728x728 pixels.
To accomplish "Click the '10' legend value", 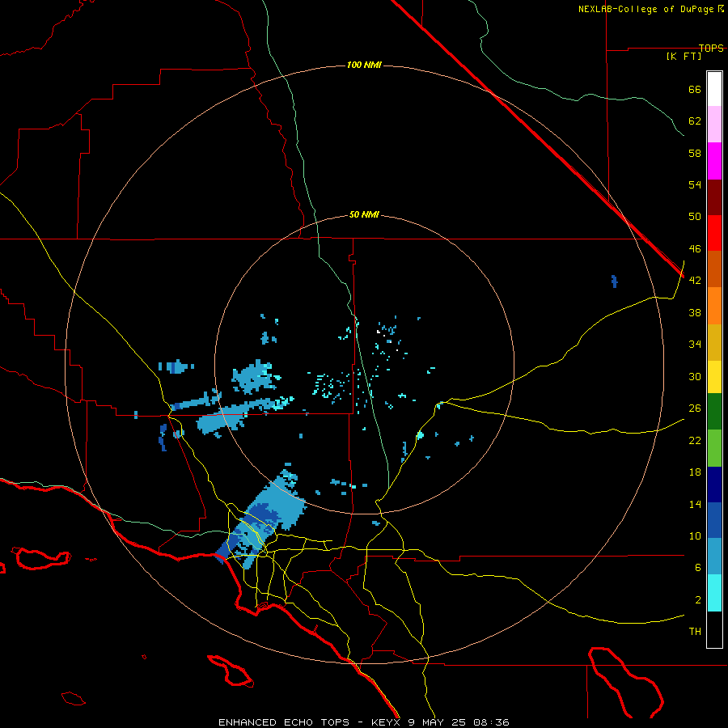I will click(x=695, y=536).
